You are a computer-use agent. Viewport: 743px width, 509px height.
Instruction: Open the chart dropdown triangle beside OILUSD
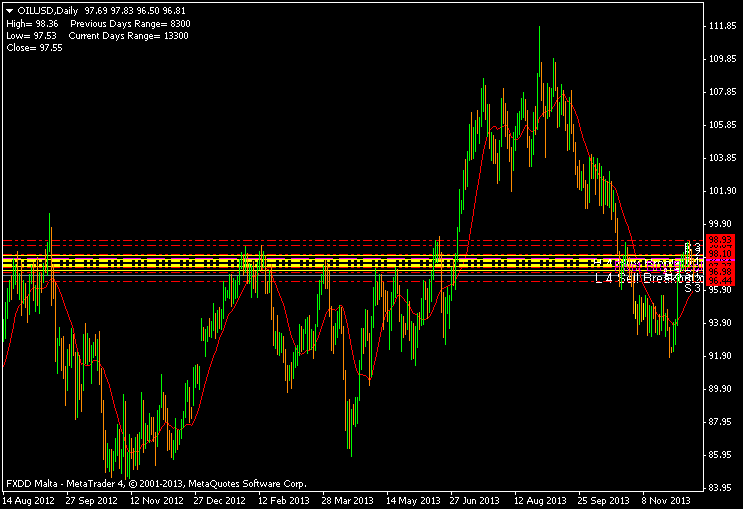coord(10,10)
